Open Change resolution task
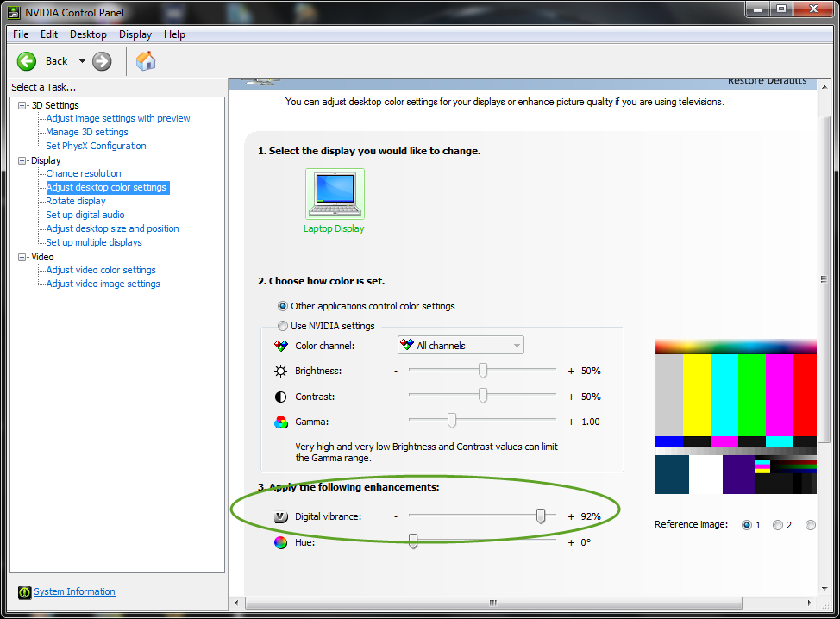This screenshot has width=840, height=619. [x=84, y=173]
